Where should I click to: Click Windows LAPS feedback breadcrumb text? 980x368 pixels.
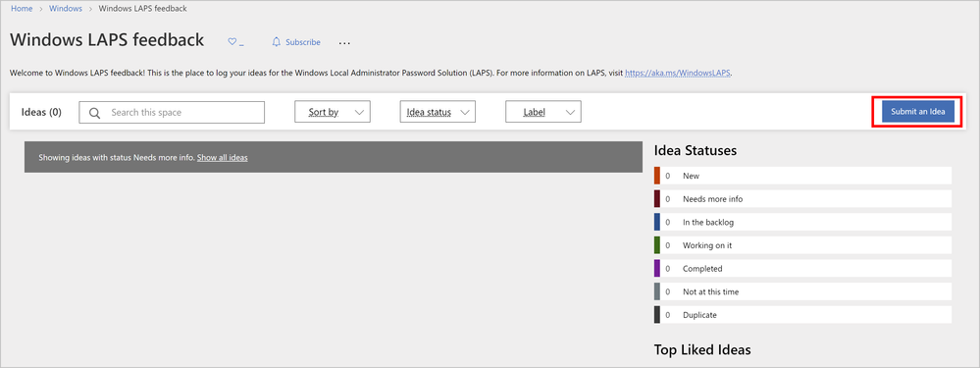(x=142, y=9)
